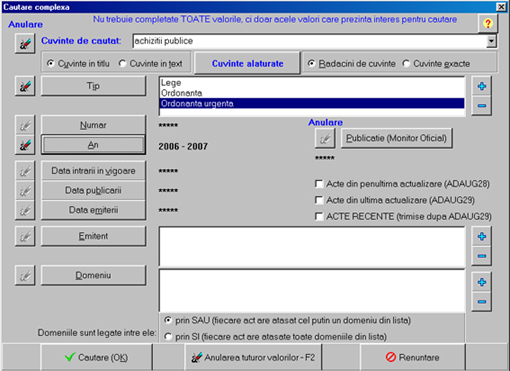Check Acte din penultima actualizare (ADAUG28)
510x371 pixels.
pos(402,184)
